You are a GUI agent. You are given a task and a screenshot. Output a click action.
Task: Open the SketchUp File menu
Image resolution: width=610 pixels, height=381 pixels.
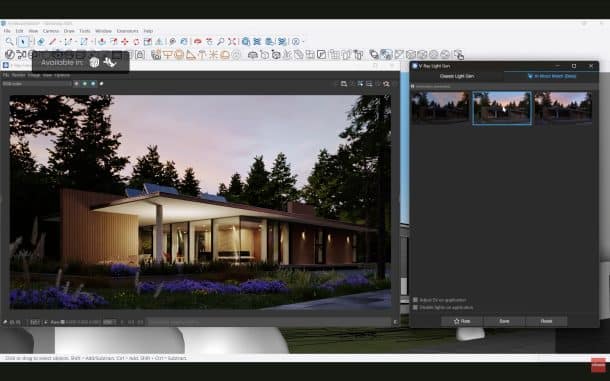click(7, 31)
